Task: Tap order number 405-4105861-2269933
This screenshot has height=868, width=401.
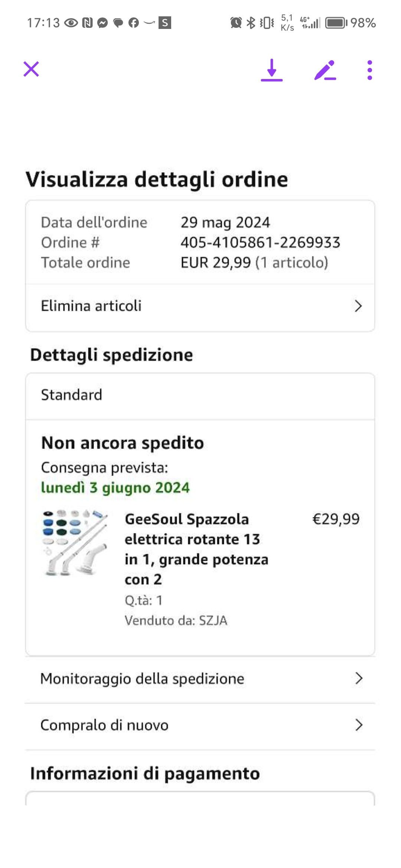Action: (260, 243)
